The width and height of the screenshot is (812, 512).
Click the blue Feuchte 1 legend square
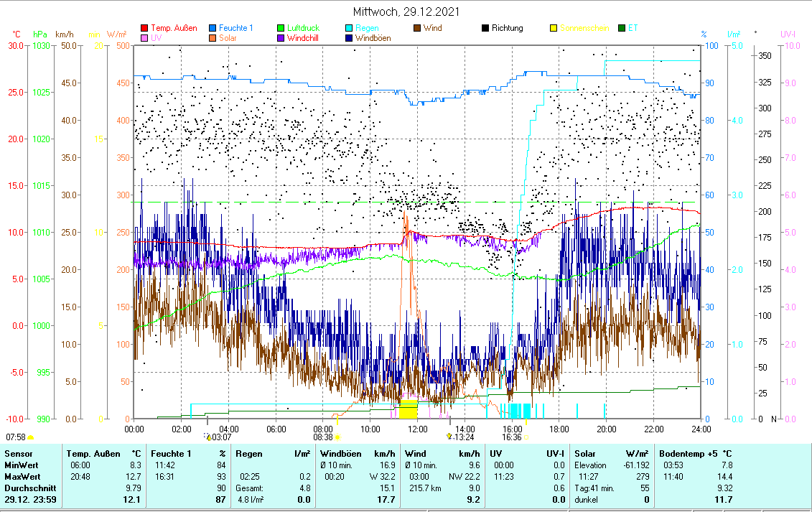pyautogui.click(x=213, y=29)
